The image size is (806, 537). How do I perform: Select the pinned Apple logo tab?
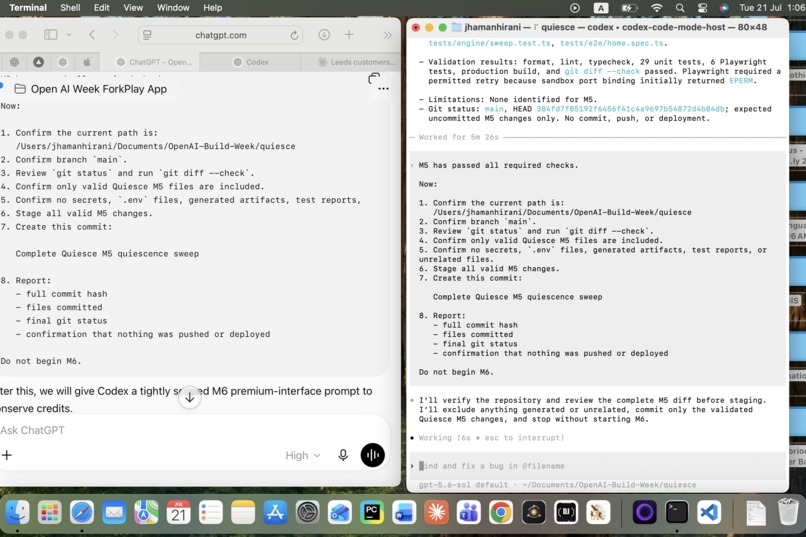87,62
